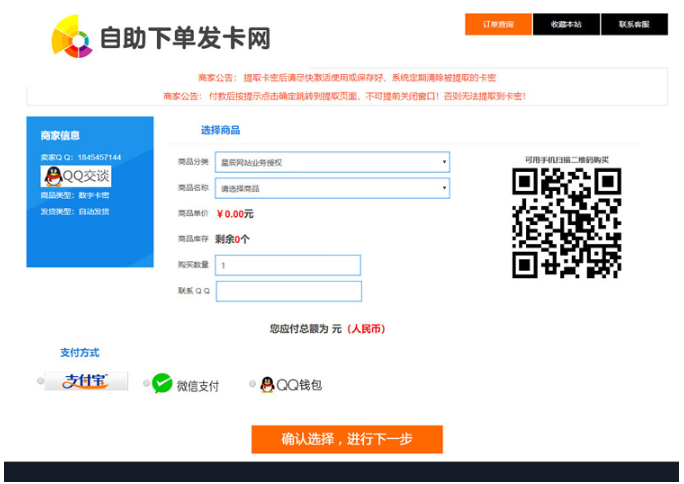This screenshot has width=684, height=484.
Task: Click 商品类型: 数字卡密 text
Action: coord(75,195)
